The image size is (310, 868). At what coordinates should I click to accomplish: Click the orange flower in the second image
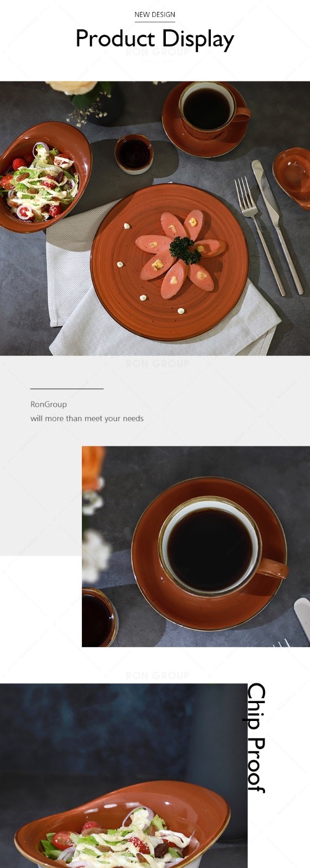point(93,468)
